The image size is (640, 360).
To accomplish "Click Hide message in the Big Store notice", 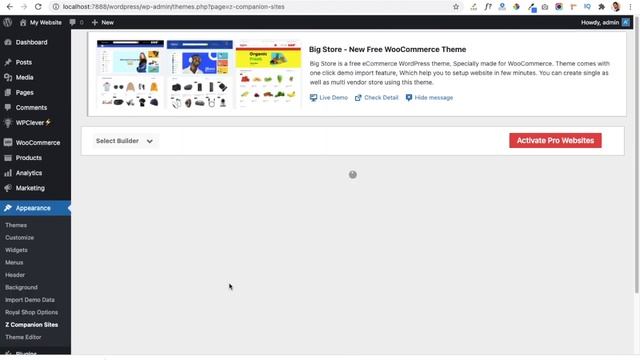I will click(x=429, y=98).
